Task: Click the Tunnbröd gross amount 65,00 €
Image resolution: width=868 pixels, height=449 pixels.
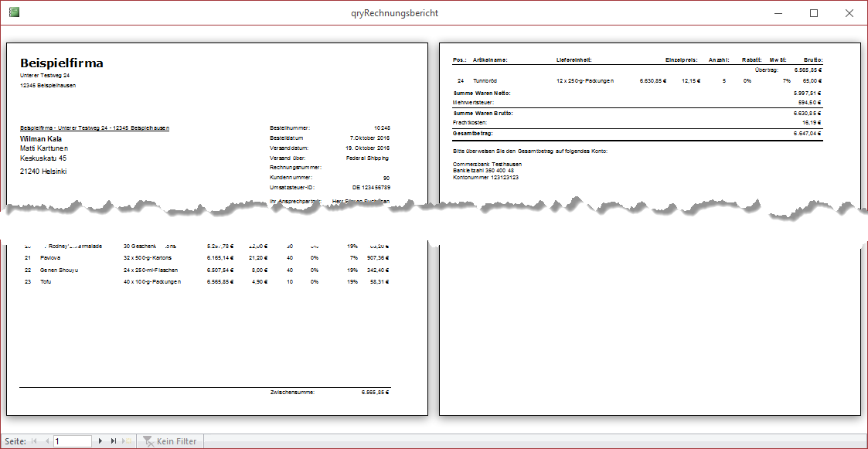Action: [812, 81]
